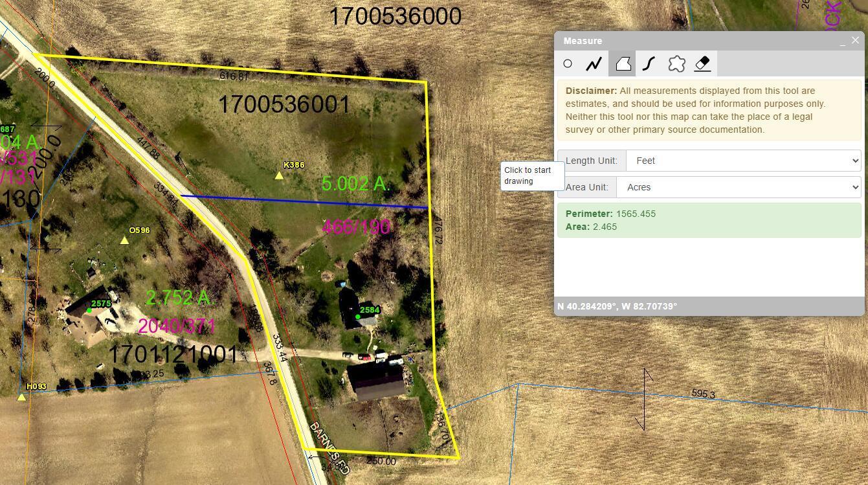The image size is (868, 485).
Task: Select the freehand line measure tool
Action: click(649, 63)
